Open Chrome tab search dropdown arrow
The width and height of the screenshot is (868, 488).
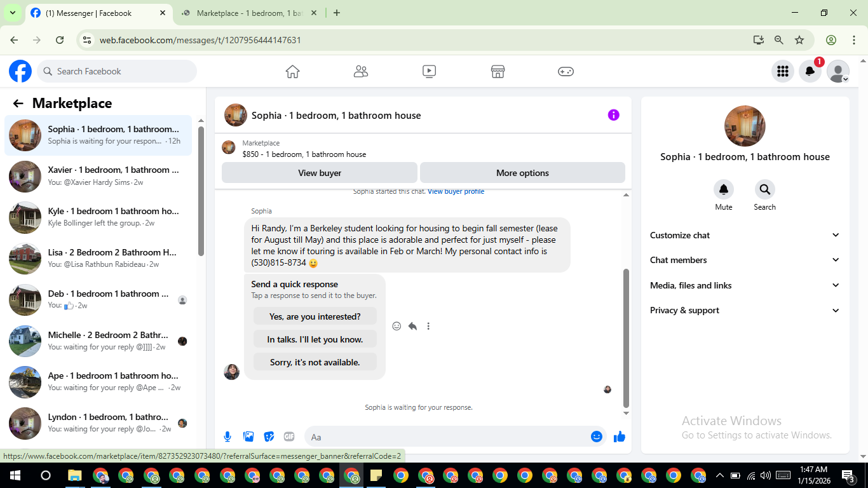(x=12, y=13)
